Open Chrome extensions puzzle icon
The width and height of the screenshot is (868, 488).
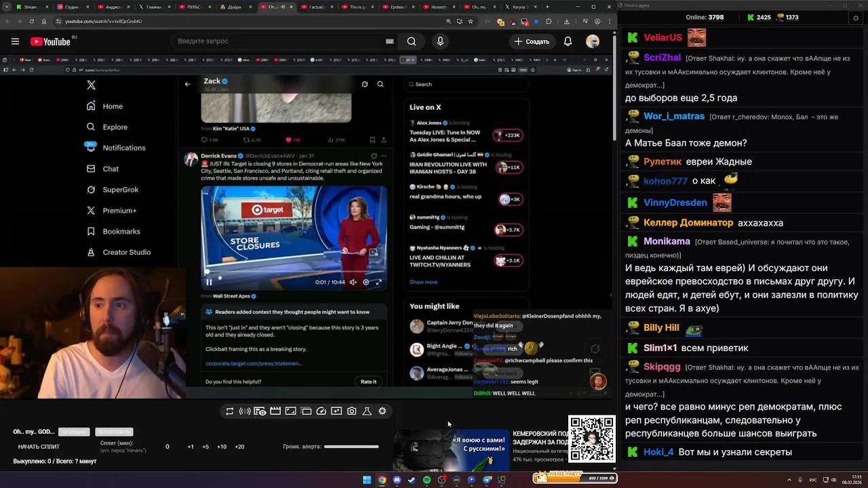pos(549,21)
